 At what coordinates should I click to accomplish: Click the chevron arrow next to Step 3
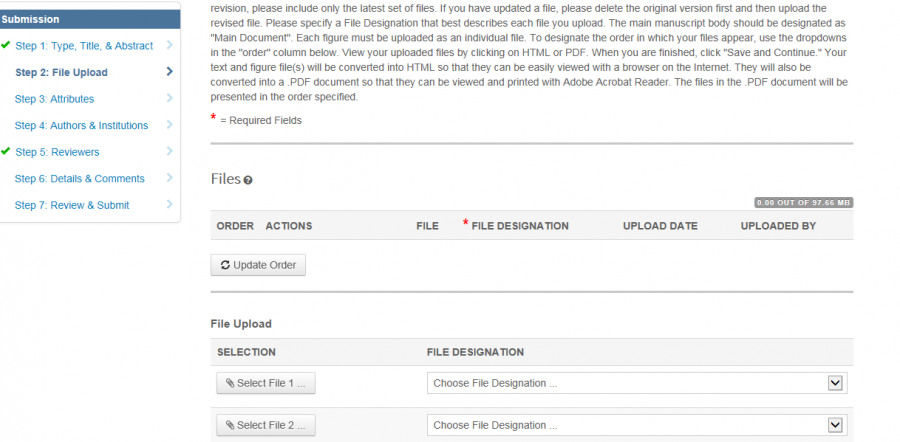[169, 98]
